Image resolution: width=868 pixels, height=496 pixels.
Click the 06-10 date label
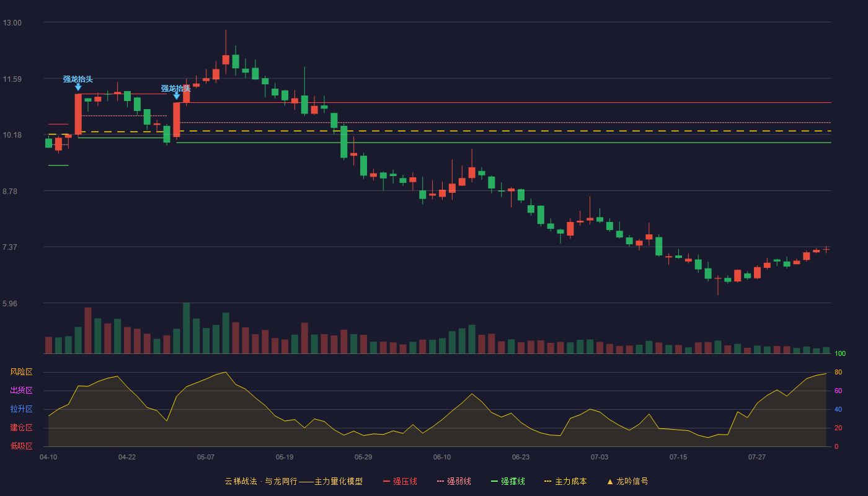[442, 457]
